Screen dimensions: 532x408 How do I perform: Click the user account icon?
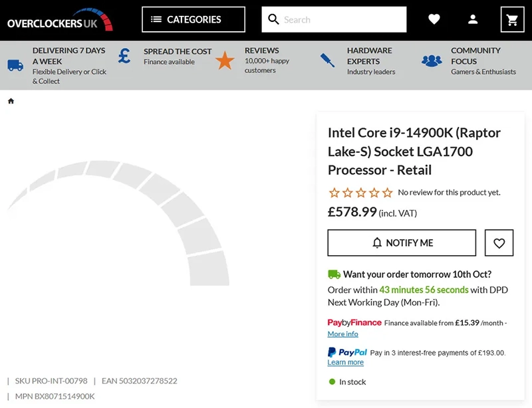tap(473, 20)
